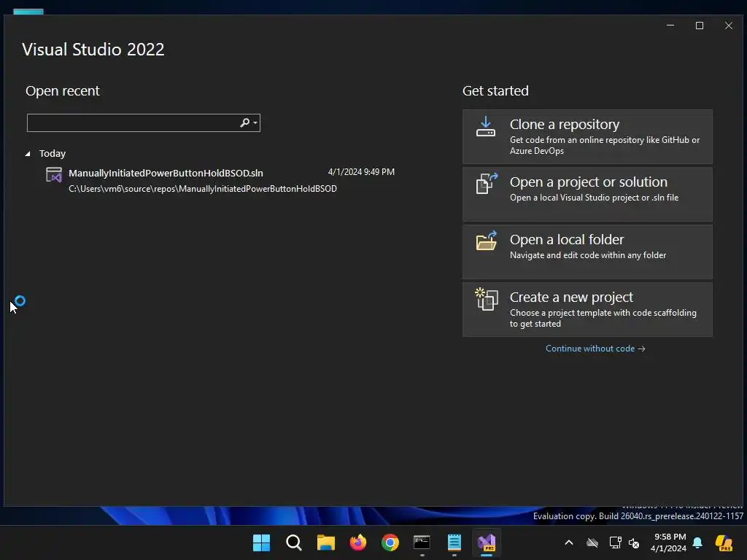Click Clone a repository
747x560 pixels.
point(587,136)
